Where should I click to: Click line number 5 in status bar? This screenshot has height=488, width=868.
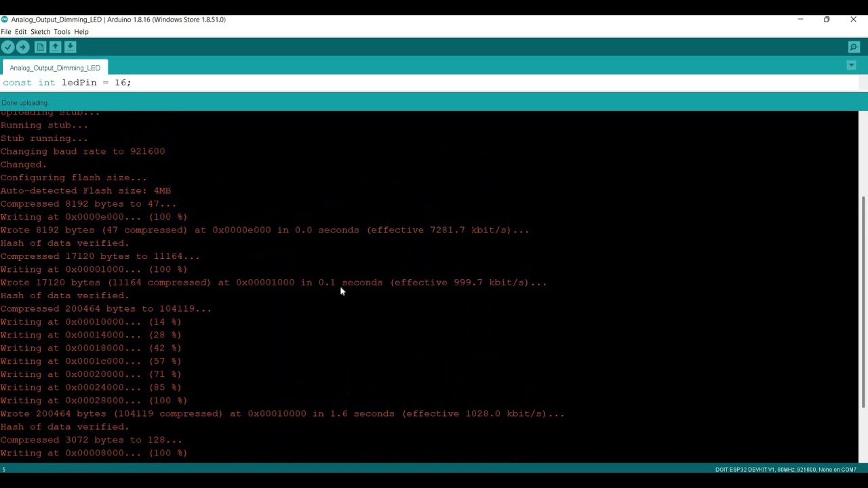(3, 470)
